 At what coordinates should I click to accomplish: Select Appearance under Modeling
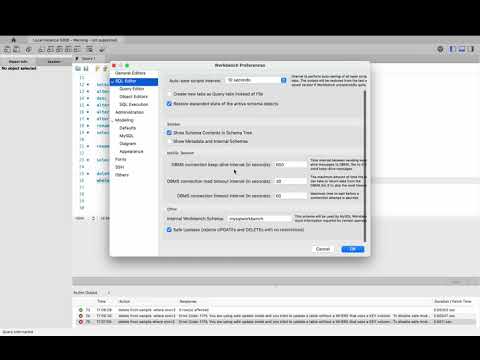131,151
